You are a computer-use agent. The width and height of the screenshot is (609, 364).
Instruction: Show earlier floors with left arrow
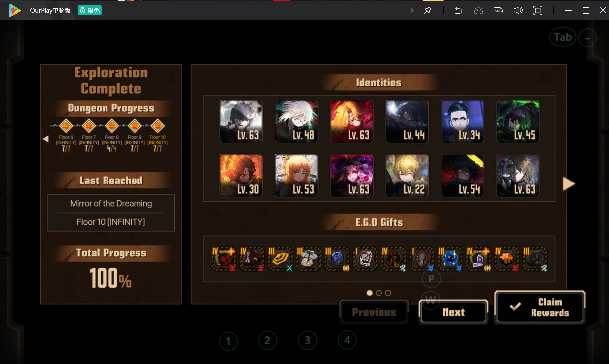[46, 139]
